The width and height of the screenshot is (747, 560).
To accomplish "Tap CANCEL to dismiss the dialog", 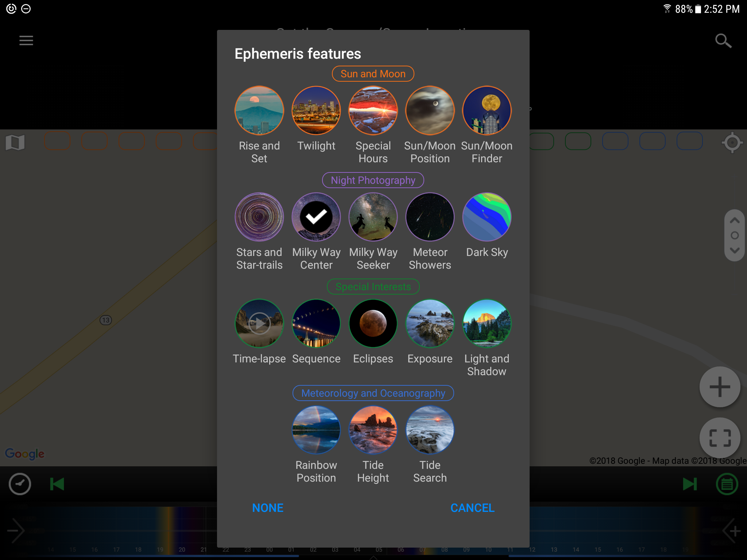I will pos(472,508).
